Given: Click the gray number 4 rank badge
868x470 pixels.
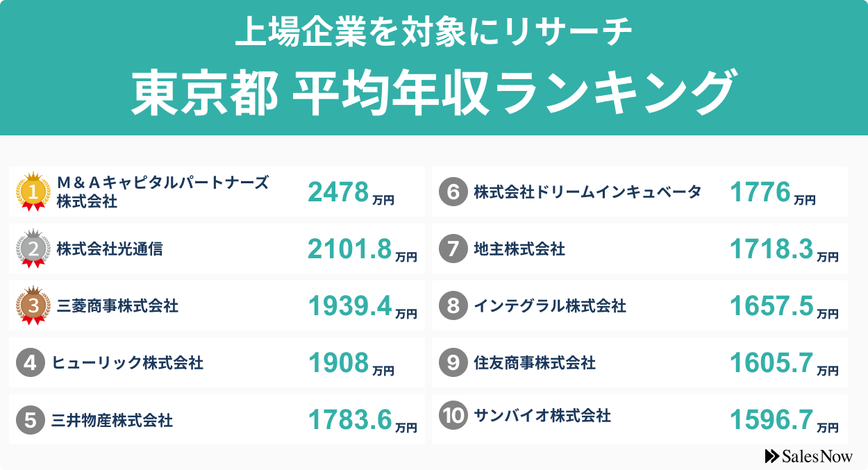Looking at the screenshot, I should click(x=30, y=362).
